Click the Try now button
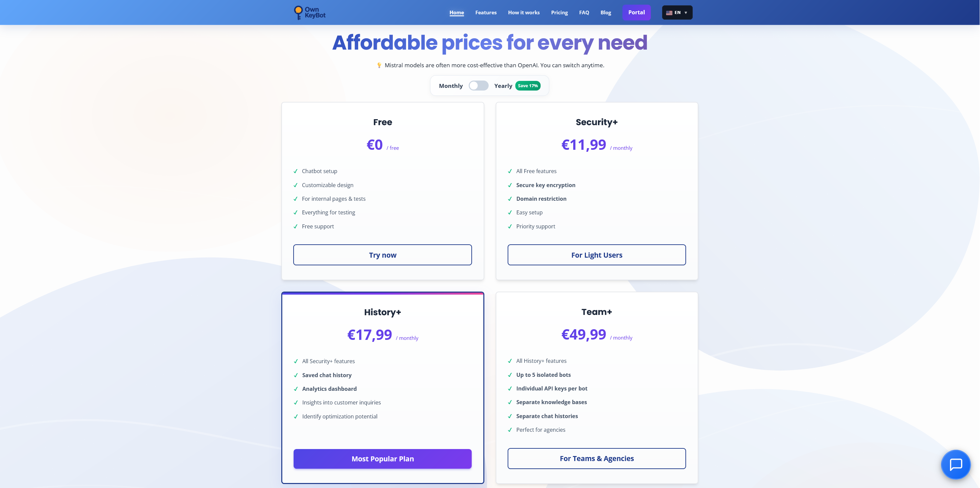This screenshot has height=488, width=980. coord(382,255)
